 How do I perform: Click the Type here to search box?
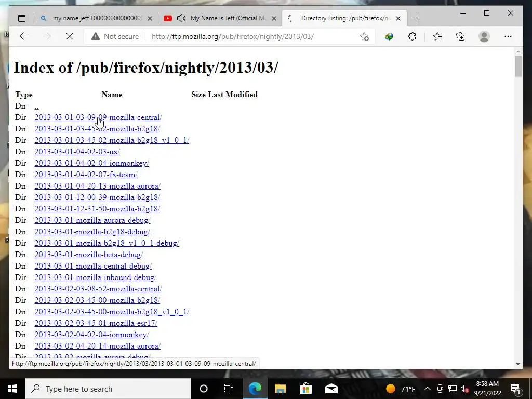[108, 389]
